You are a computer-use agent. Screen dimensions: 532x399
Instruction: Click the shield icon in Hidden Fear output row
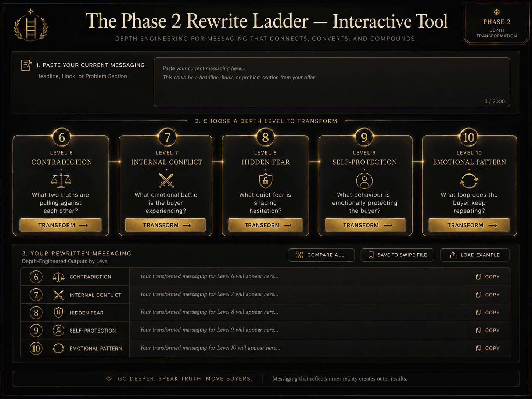pos(58,313)
